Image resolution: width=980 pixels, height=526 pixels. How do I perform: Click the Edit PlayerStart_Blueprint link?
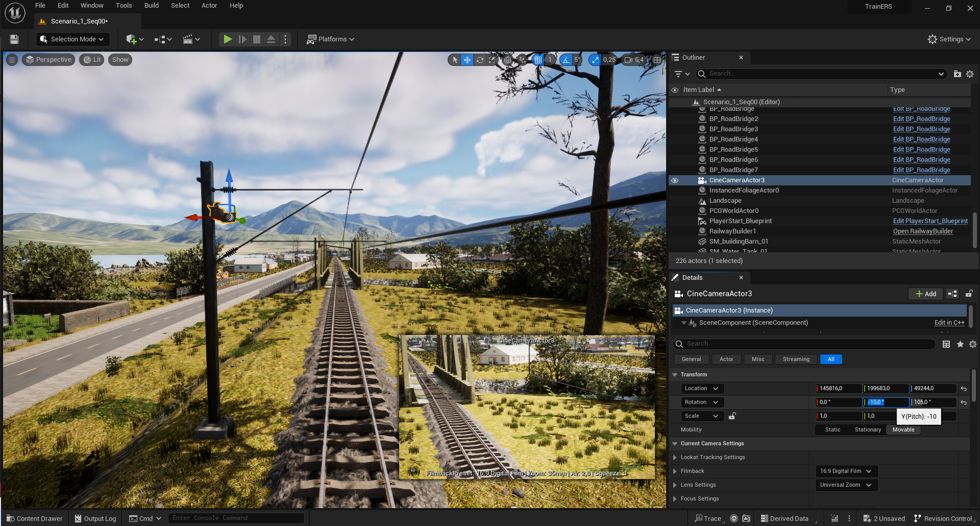click(930, 221)
